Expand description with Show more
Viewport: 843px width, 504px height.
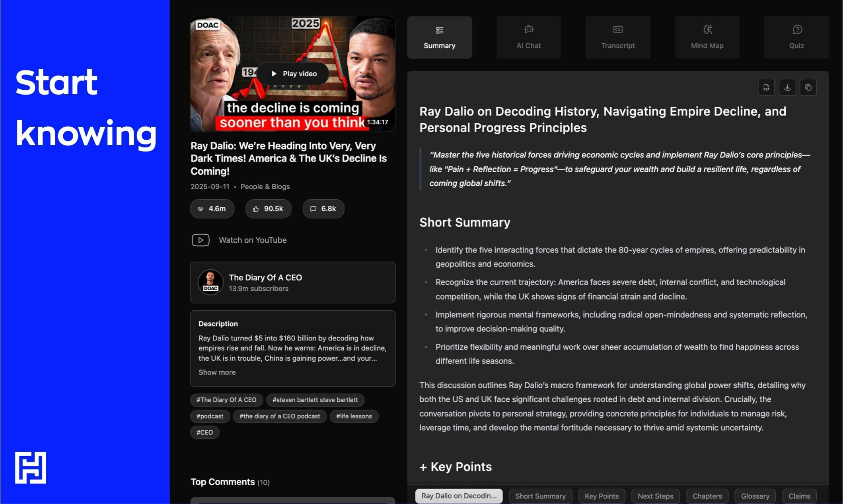217,372
